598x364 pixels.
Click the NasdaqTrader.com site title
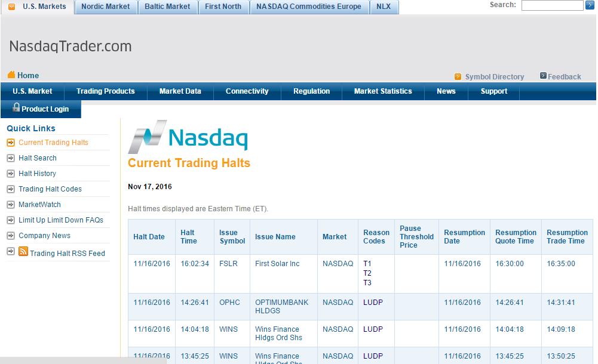click(x=70, y=46)
